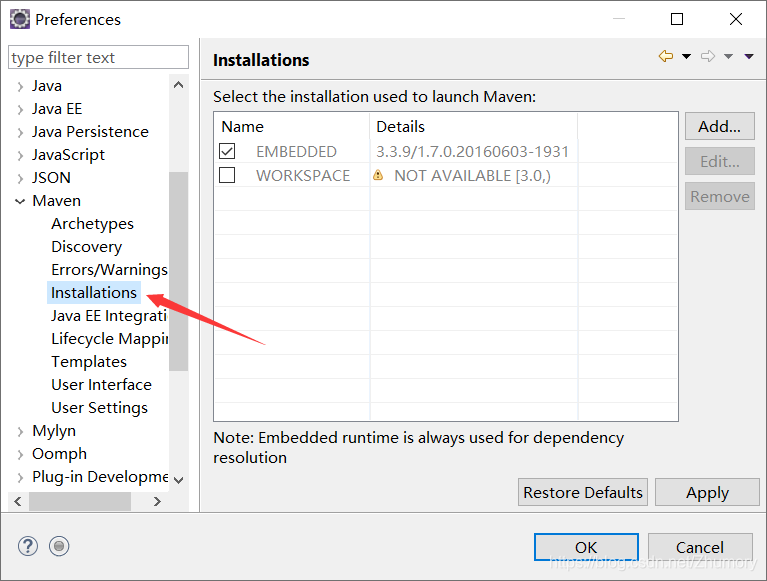Select the WORKSPACE row name
Viewport: 767px width, 581px height.
point(303,175)
